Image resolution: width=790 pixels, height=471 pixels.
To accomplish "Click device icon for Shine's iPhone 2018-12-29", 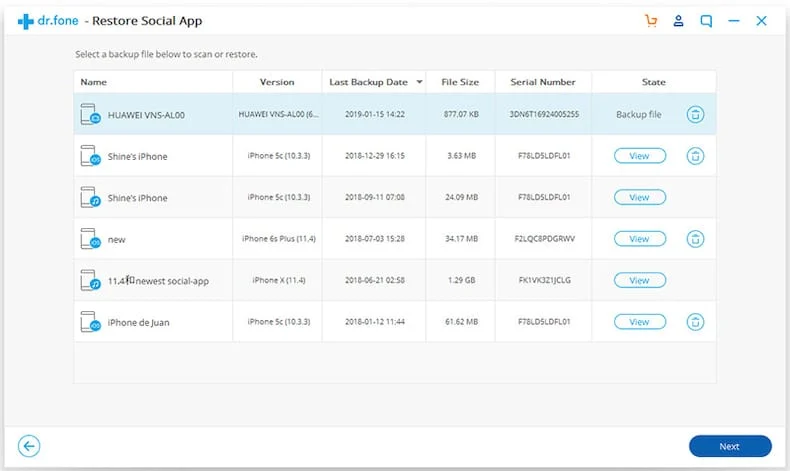I will [91, 156].
